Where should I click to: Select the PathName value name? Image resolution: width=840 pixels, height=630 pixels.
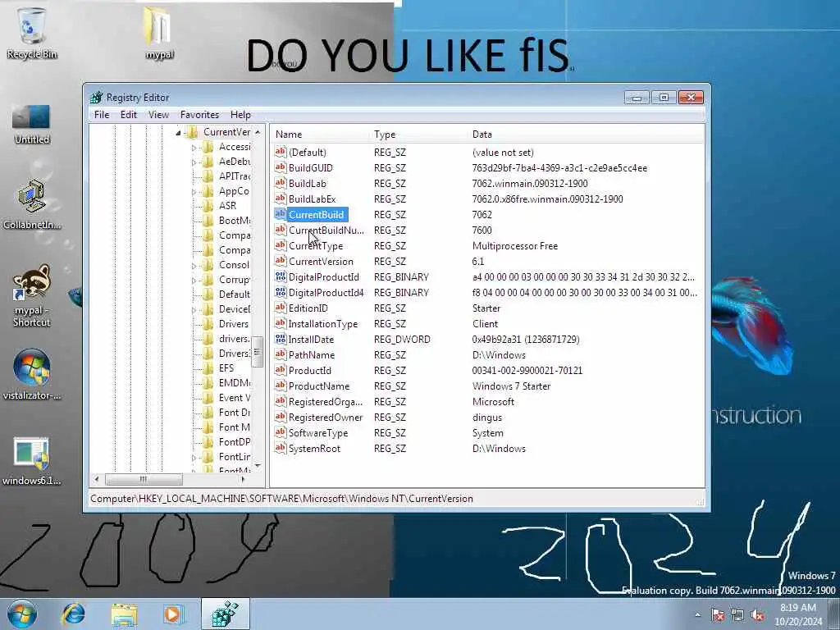point(312,354)
